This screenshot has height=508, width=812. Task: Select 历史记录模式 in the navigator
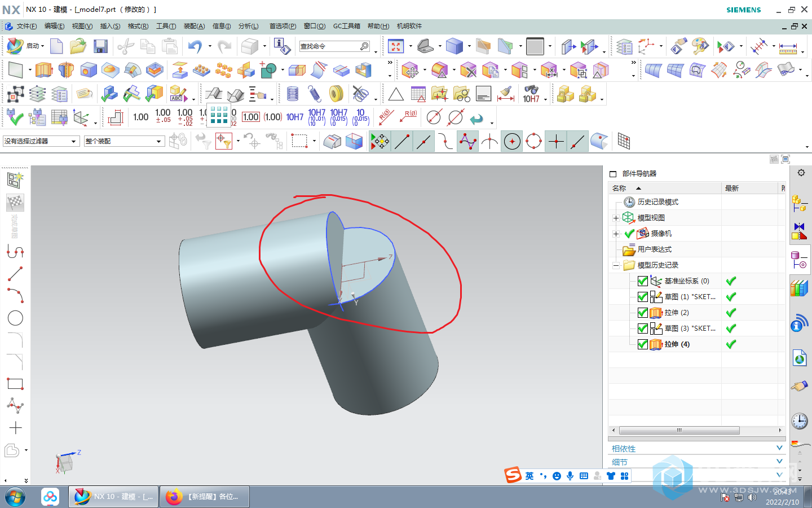[x=657, y=202]
